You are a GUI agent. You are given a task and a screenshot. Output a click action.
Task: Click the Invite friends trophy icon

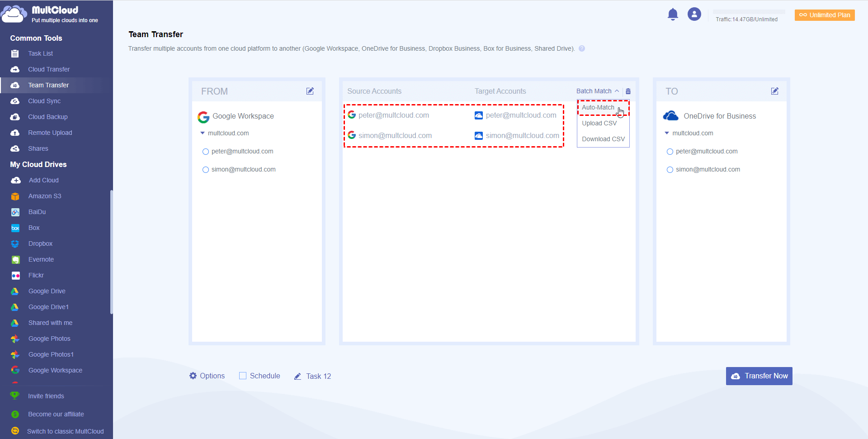pos(15,396)
